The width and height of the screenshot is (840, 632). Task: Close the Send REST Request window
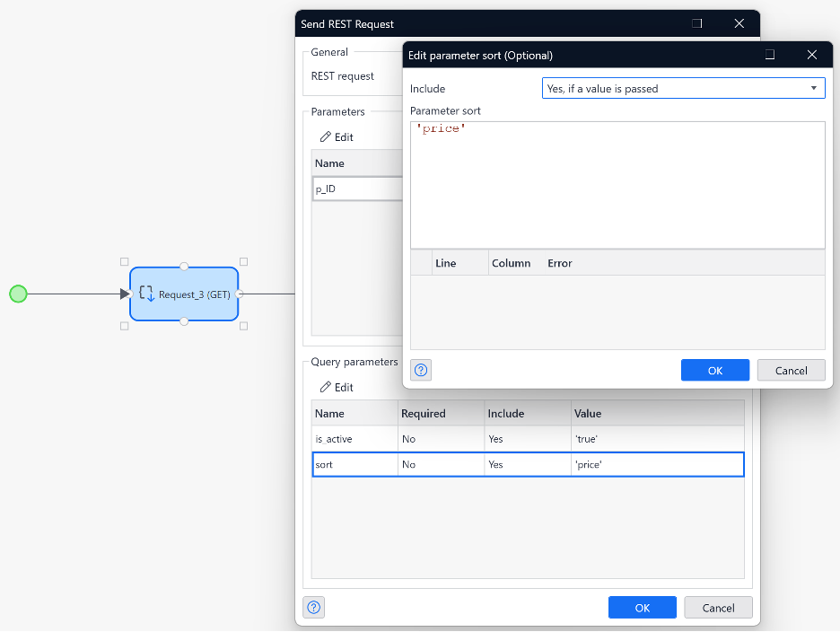(739, 23)
